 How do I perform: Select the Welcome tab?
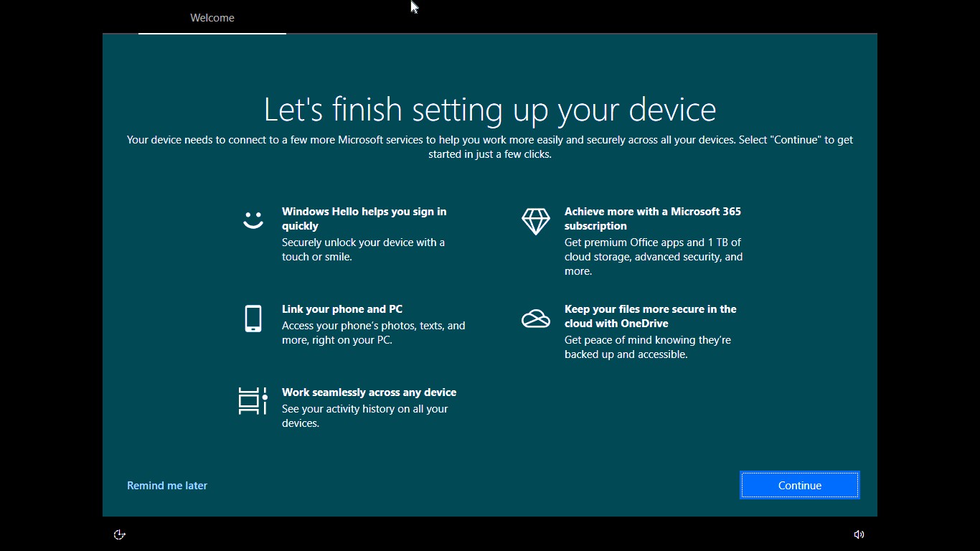tap(212, 18)
